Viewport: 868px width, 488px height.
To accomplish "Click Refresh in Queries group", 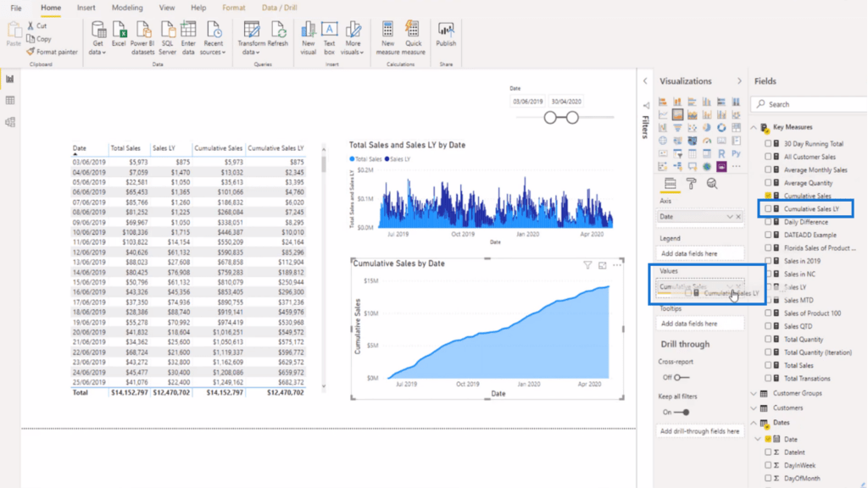I will pyautogui.click(x=277, y=34).
